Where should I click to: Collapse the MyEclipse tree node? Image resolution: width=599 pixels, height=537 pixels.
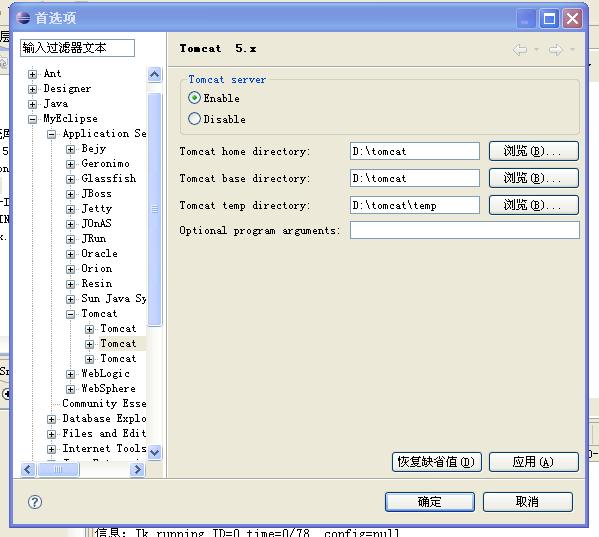[x=32, y=119]
